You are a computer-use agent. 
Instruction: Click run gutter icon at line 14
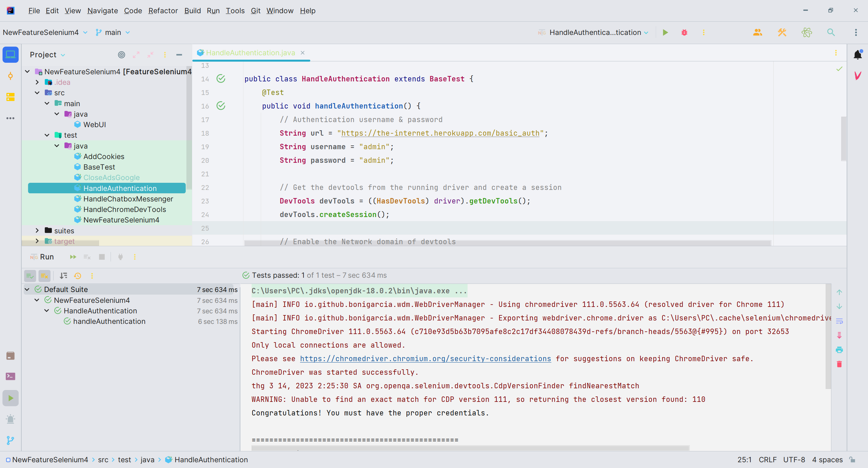click(221, 79)
